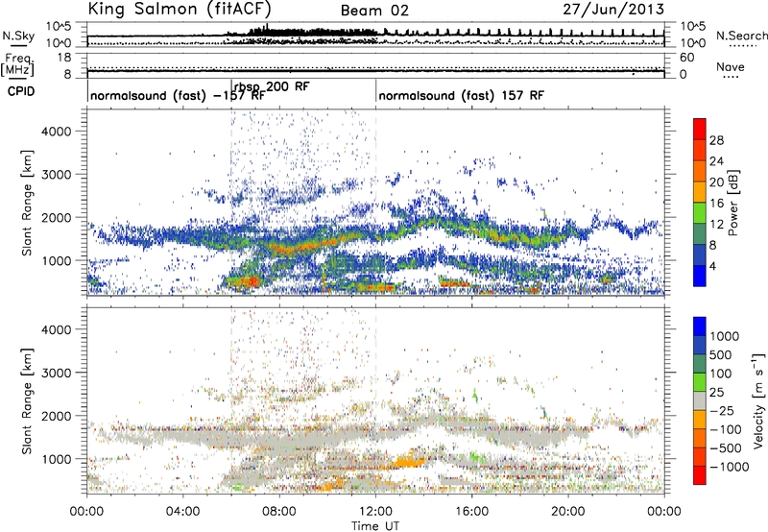768x532 pixels.
Task: Click the 4 tick on power scale
Action: pyautogui.click(x=712, y=266)
